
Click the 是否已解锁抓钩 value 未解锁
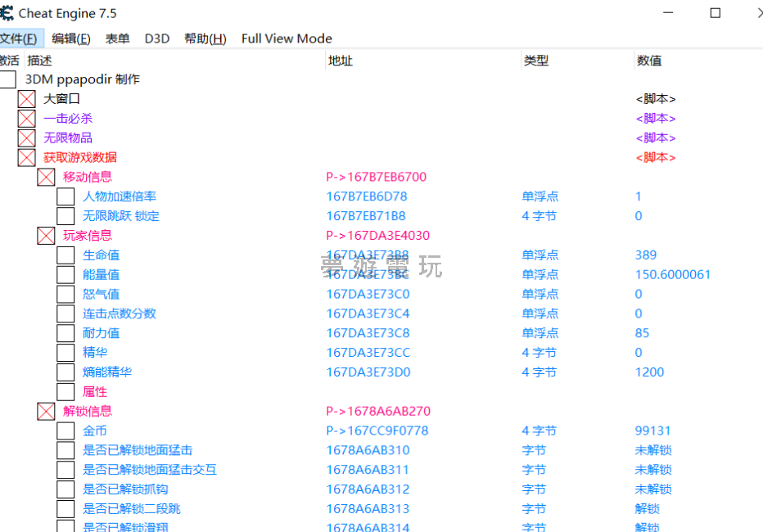point(653,489)
